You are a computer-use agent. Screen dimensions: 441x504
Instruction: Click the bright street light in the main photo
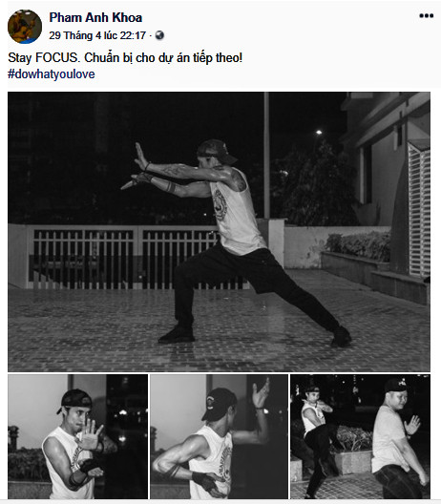coord(319,132)
